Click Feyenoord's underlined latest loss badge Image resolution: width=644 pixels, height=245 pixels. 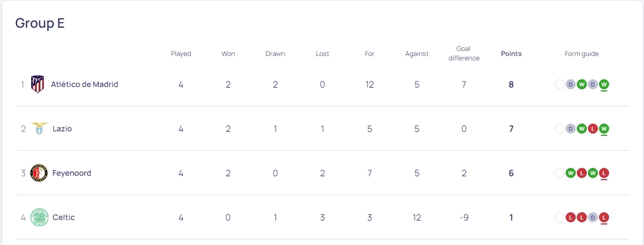click(x=604, y=173)
